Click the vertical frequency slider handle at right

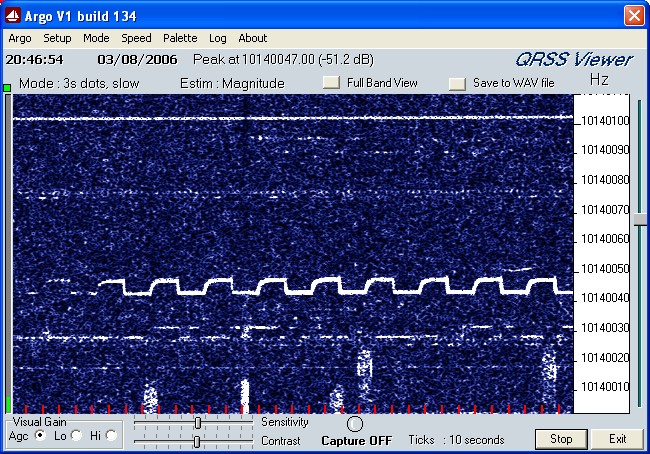[640, 219]
